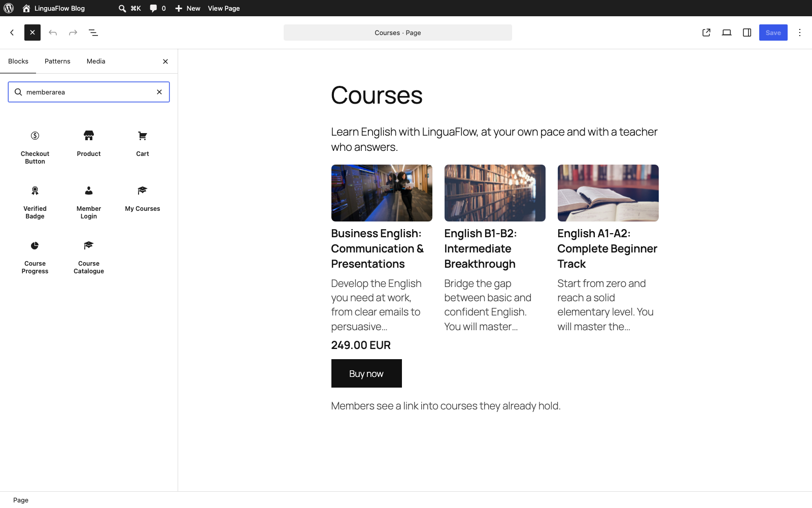
Task: Click the WordPress logo icon
Action: coord(9,8)
